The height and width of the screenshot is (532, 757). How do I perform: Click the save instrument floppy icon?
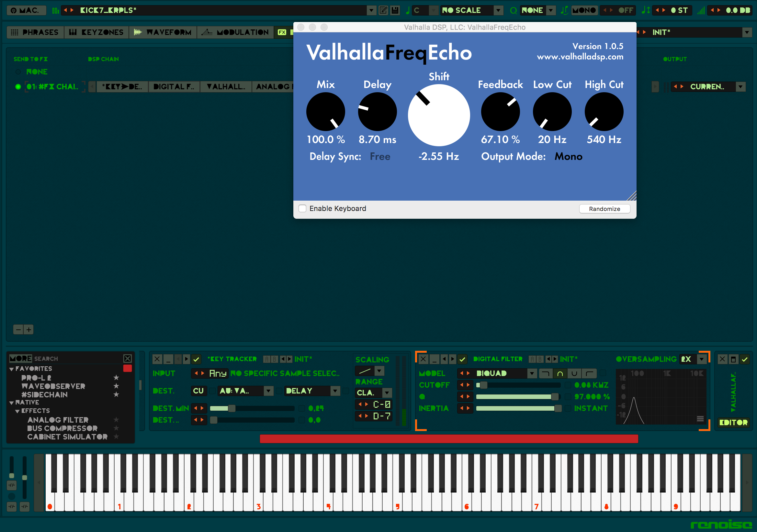[x=395, y=10]
